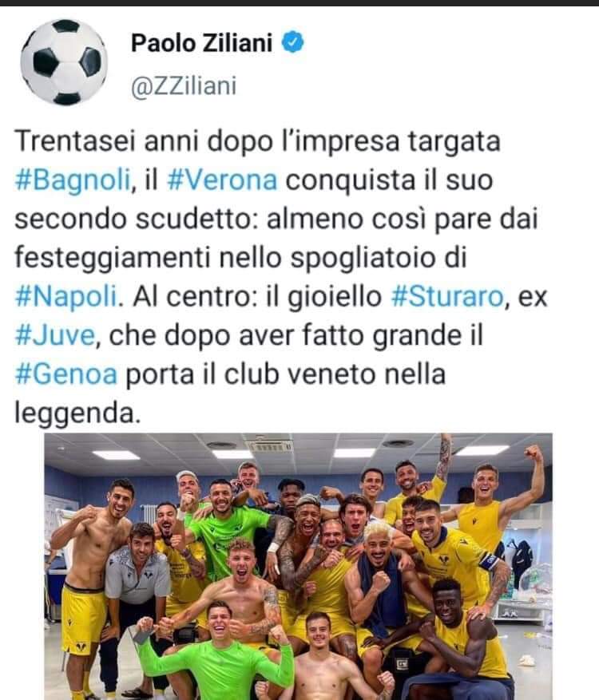
Task: Select the #Juve hashtag
Action: (x=55, y=335)
